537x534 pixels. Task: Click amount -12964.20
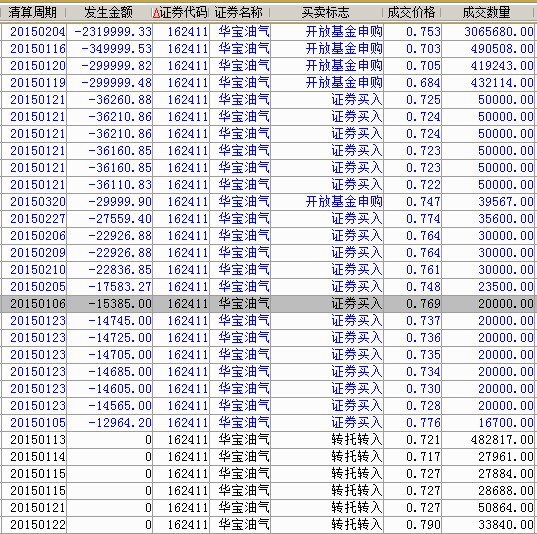[x=120, y=423]
